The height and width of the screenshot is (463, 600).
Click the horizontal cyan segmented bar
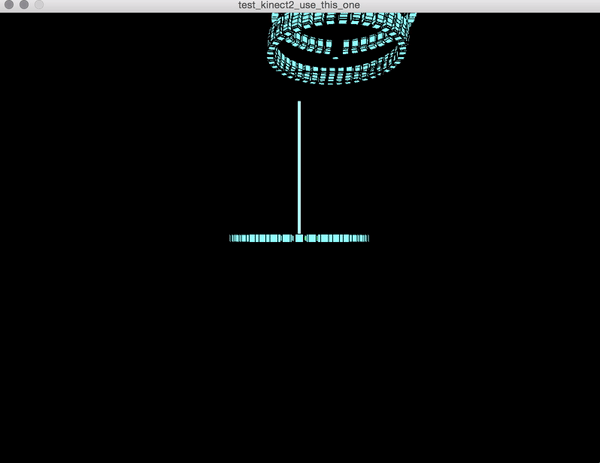point(299,238)
